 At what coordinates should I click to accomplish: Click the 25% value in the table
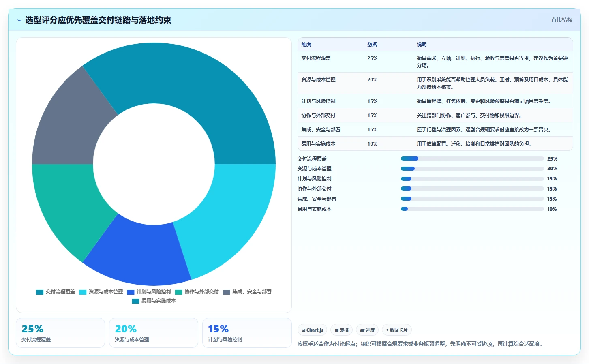point(372,58)
